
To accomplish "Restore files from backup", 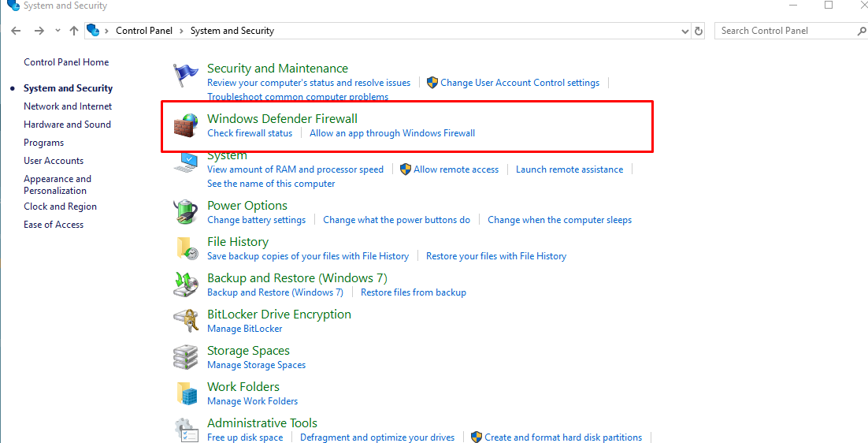I will tap(414, 292).
